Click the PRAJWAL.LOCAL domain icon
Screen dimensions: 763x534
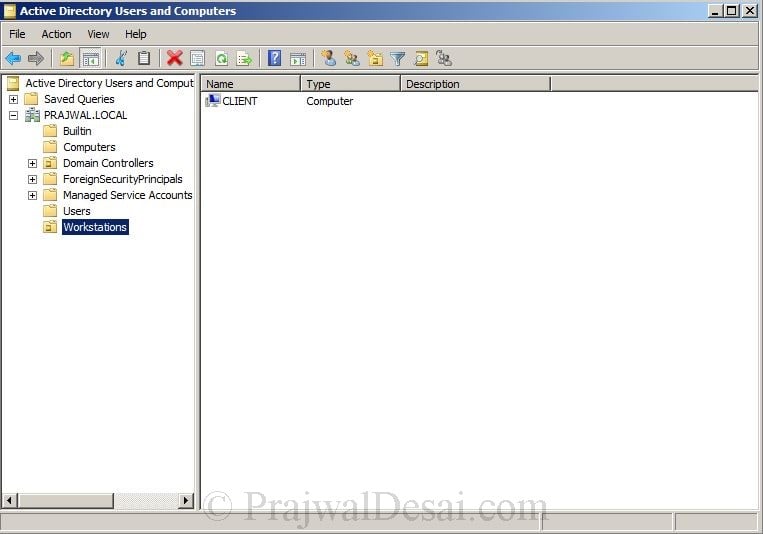pos(33,115)
